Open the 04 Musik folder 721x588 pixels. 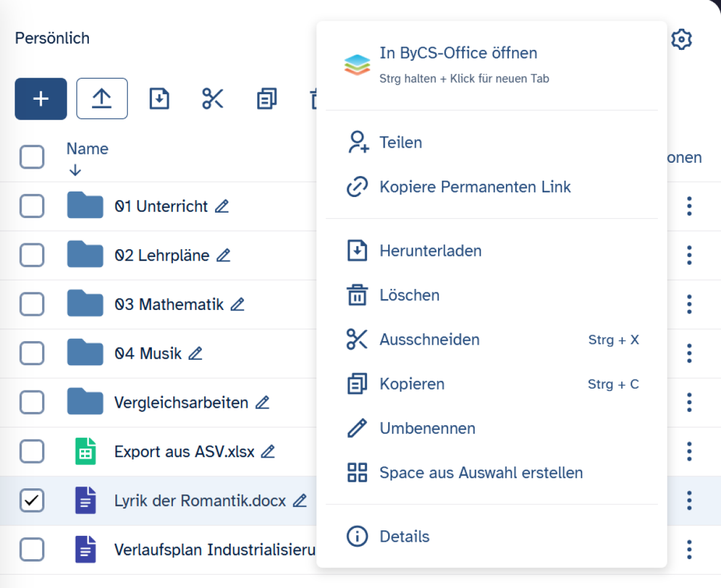148,354
